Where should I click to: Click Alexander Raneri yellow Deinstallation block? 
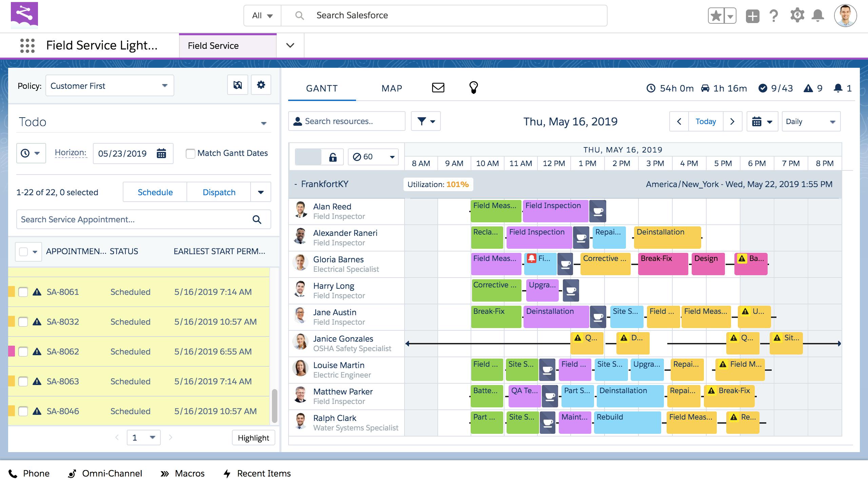[667, 238]
